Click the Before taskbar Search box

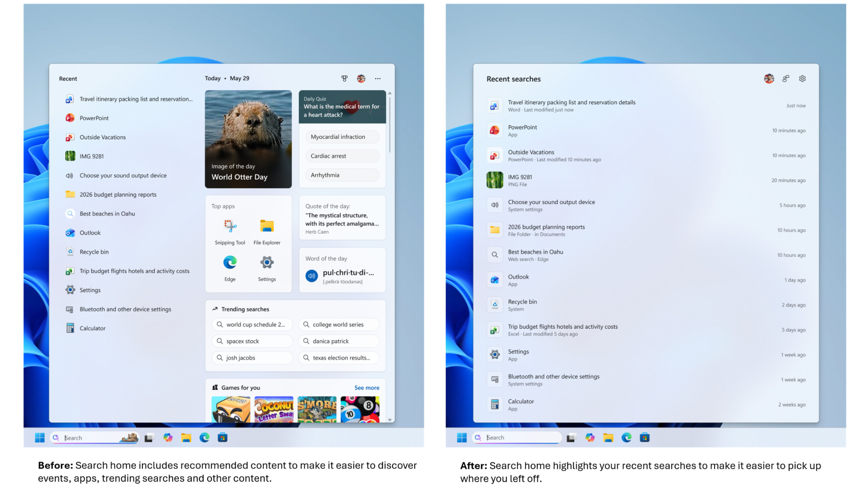[95, 438]
